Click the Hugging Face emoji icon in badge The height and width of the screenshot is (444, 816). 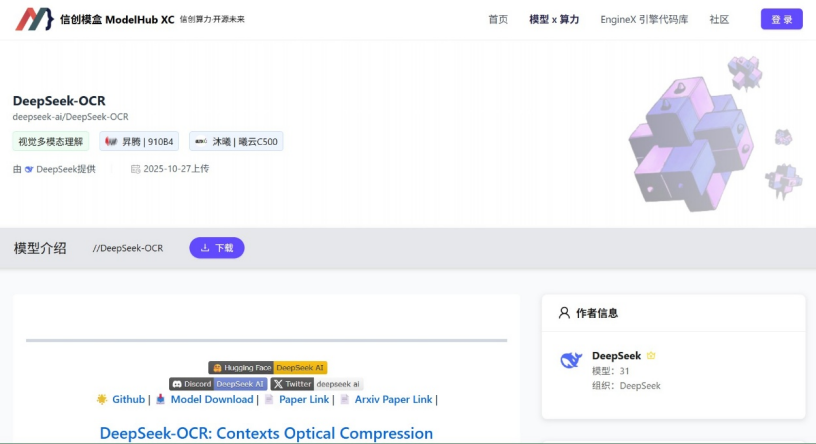tap(218, 367)
